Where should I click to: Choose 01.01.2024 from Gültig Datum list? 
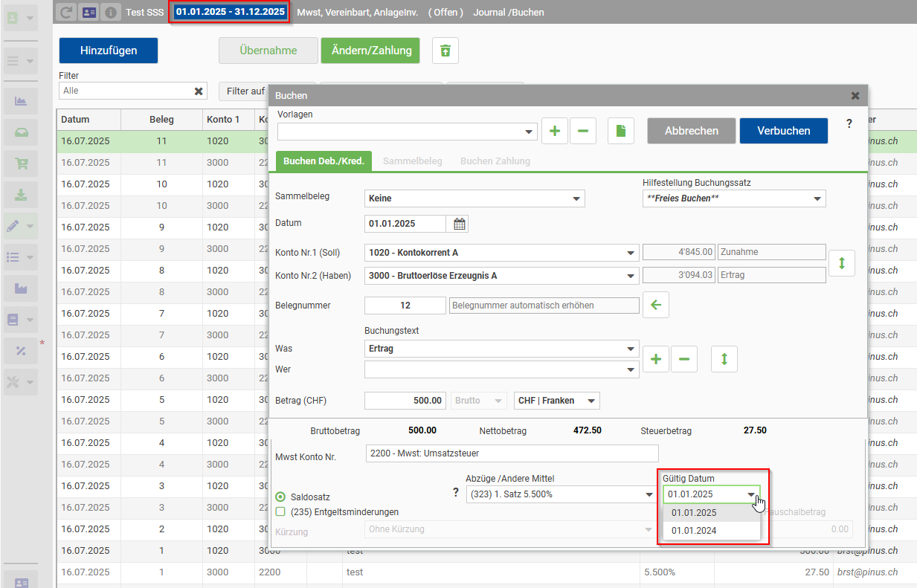[x=694, y=531]
